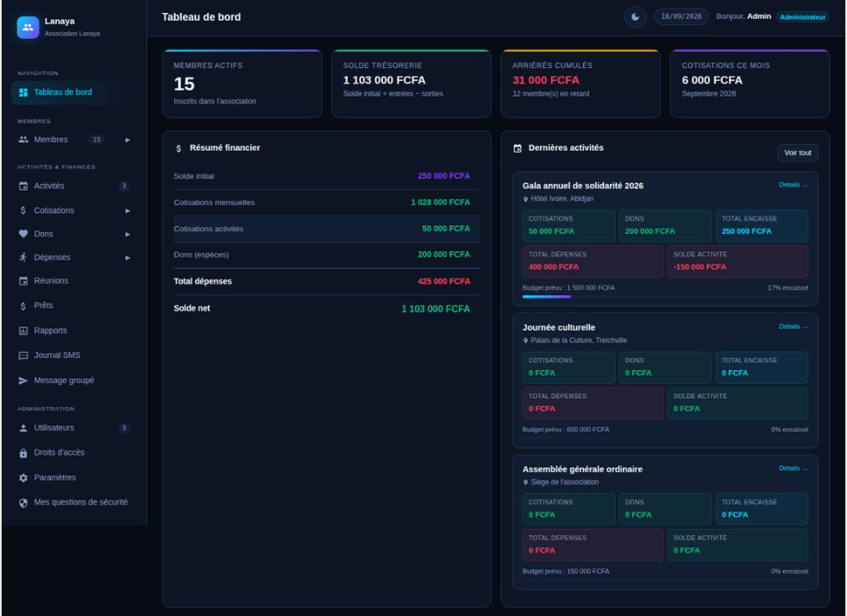The image size is (847, 616).
Task: Open the Réunions menu item
Action: 72,281
